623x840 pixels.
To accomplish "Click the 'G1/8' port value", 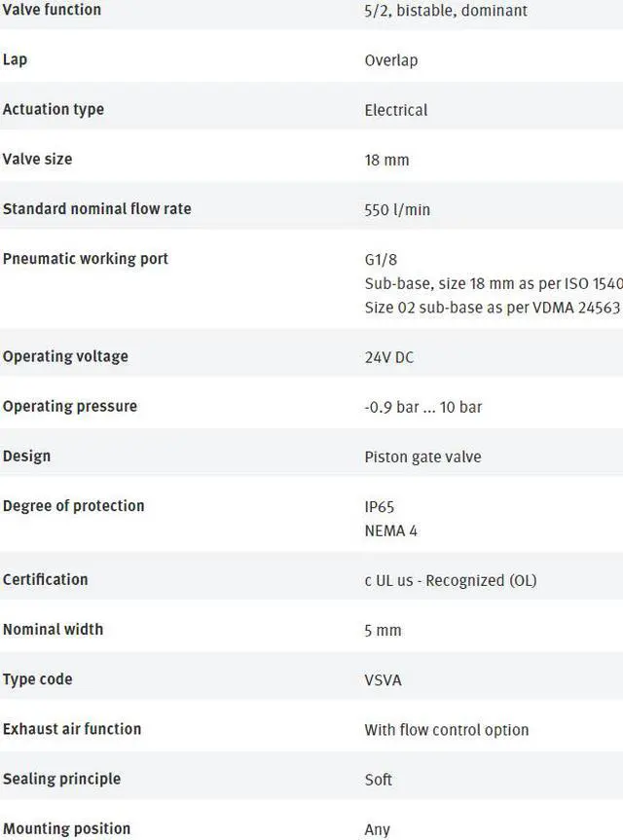I will (x=381, y=260).
